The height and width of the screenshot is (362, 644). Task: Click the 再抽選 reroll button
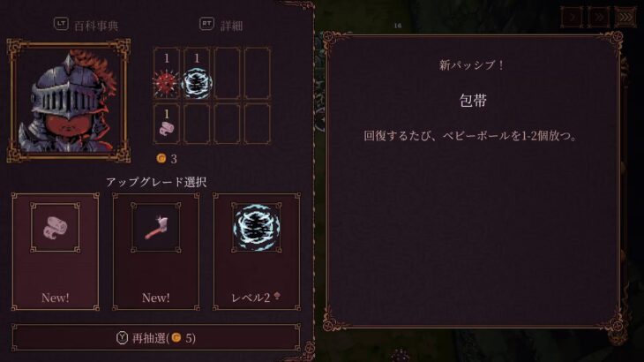coord(156,338)
